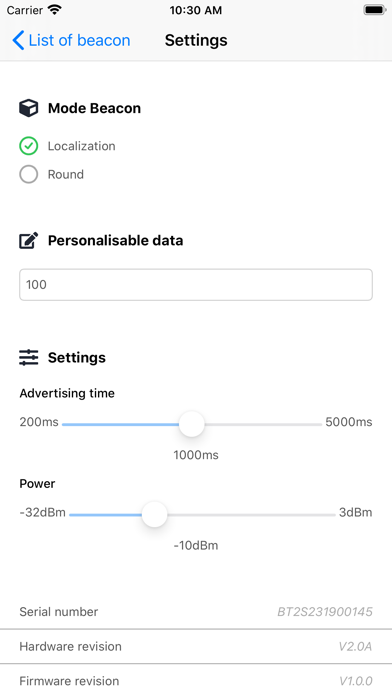The image size is (392, 696).
Task: Click the Advertising time slider thumb
Action: (192, 424)
